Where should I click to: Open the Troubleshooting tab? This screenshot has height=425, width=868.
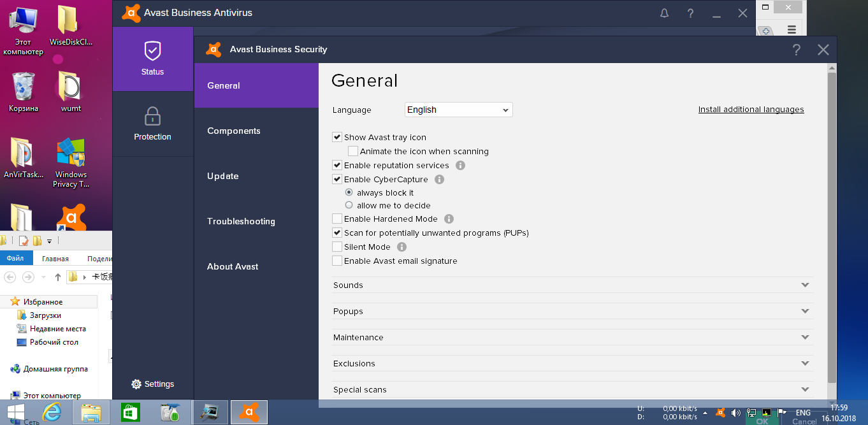[x=256, y=221]
